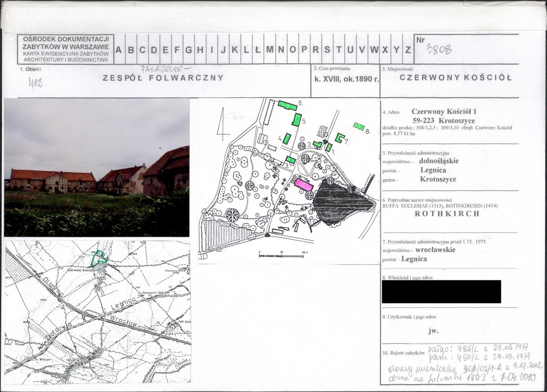Image resolution: width=547 pixels, height=392 pixels.
Task: Click green building number 6 on plan
Action: pyautogui.click(x=287, y=105)
